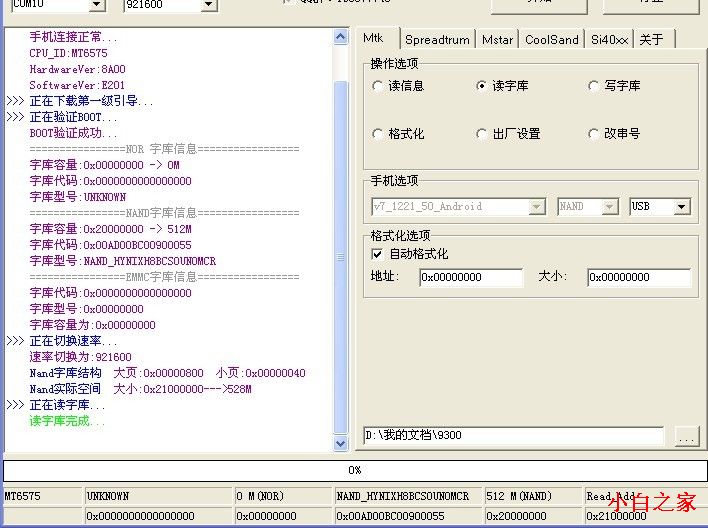Click the Nand实际空间 log line
The width and height of the screenshot is (708, 528).
pyautogui.click(x=140, y=389)
